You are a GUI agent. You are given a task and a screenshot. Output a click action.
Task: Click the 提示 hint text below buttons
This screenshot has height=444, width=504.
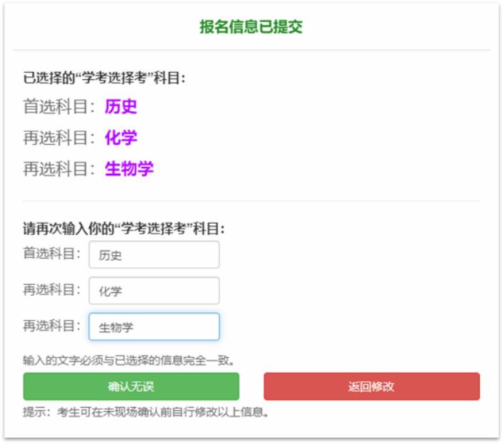(x=146, y=412)
